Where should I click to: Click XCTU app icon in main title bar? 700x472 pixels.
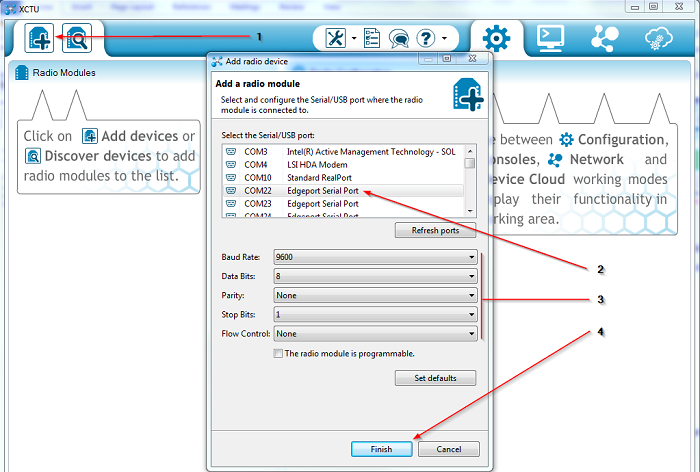10,8
